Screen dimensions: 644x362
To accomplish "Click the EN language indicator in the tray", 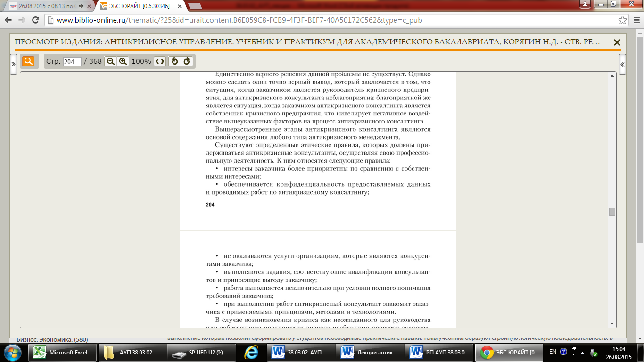I will click(553, 352).
